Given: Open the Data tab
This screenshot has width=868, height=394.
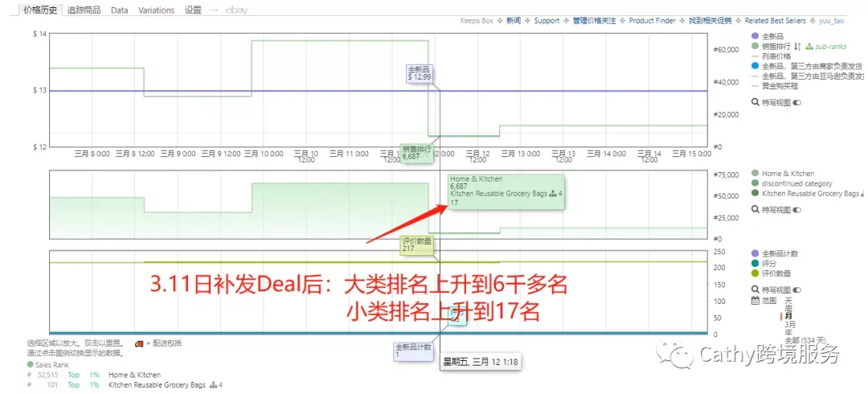Looking at the screenshot, I should pyautogui.click(x=119, y=10).
